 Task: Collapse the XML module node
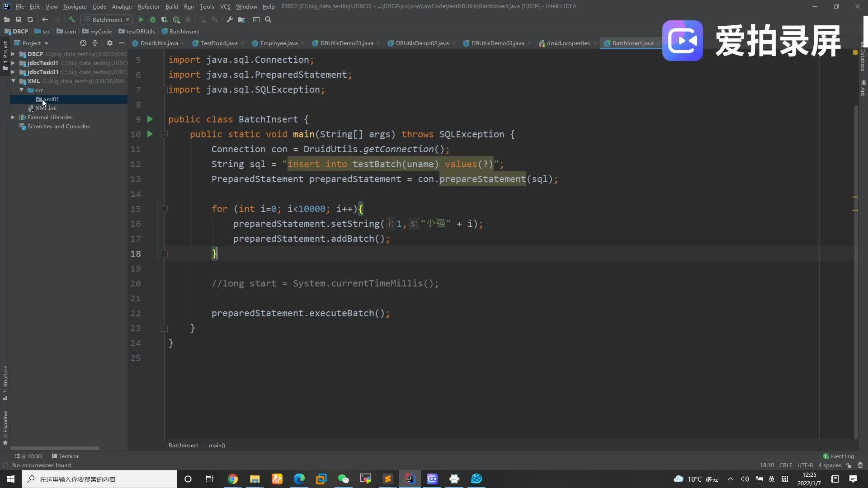click(x=13, y=81)
